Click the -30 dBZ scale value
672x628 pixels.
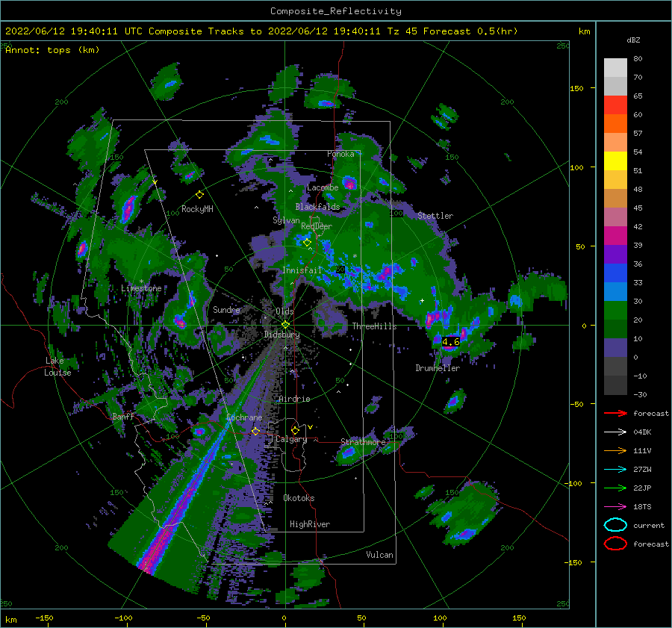(640, 394)
